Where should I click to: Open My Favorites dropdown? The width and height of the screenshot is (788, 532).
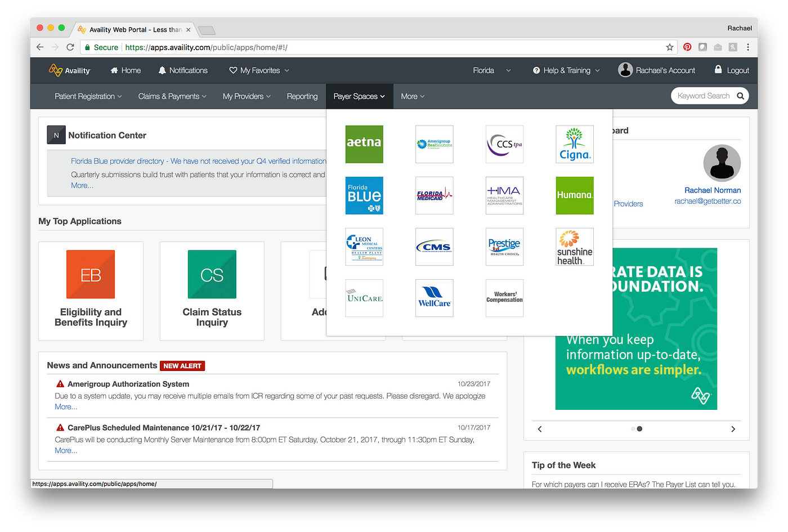click(259, 70)
